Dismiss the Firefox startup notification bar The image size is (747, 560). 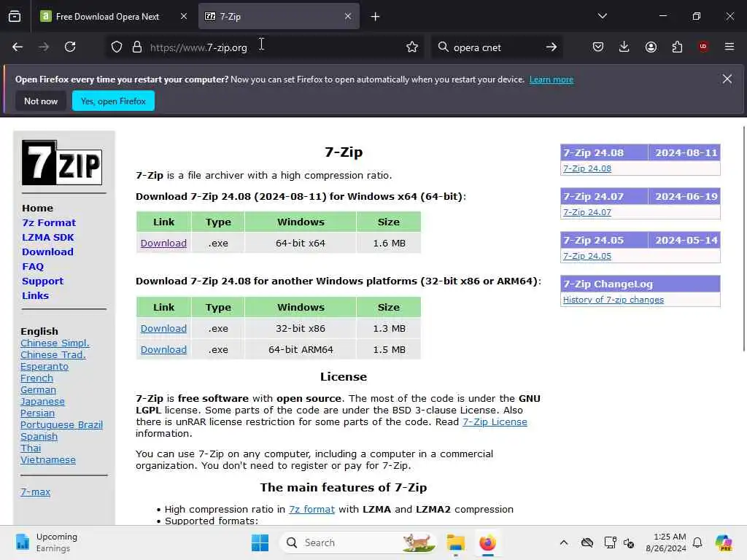(727, 79)
